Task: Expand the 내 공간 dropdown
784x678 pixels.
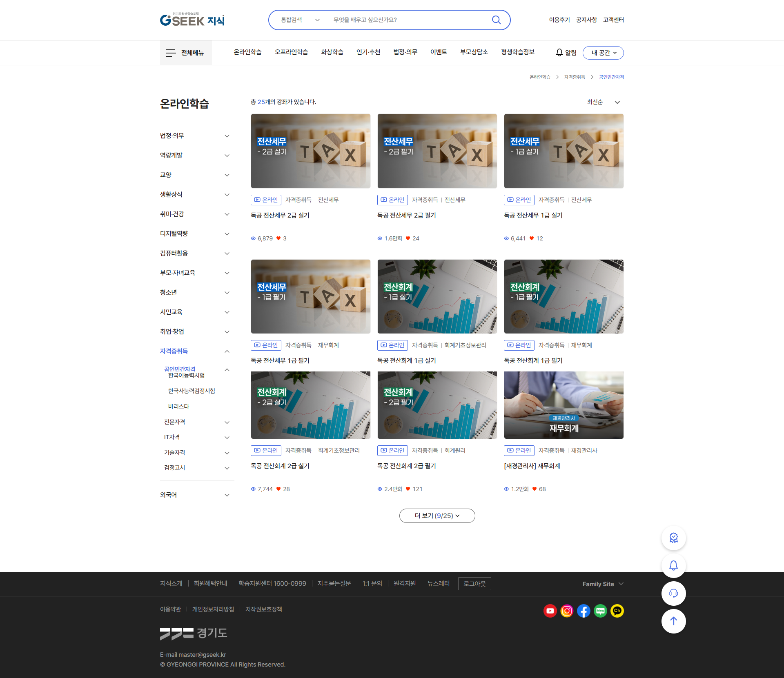Action: [603, 53]
